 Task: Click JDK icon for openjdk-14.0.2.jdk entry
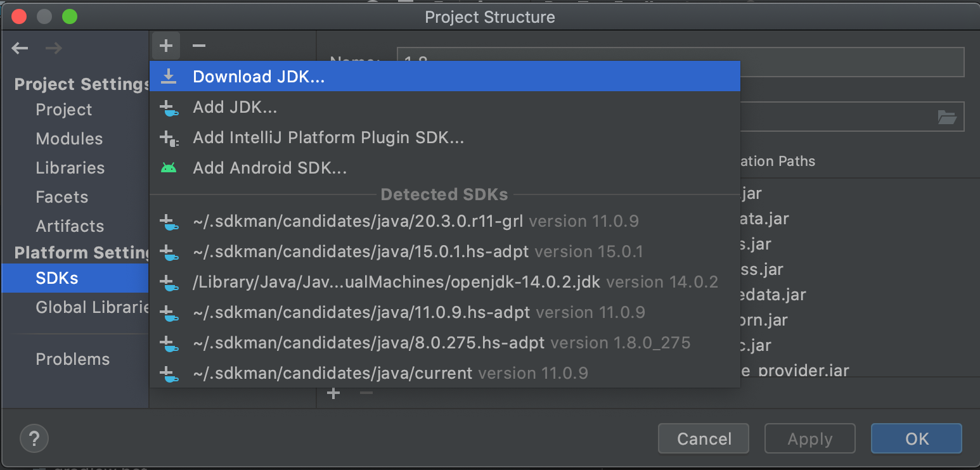point(169,283)
